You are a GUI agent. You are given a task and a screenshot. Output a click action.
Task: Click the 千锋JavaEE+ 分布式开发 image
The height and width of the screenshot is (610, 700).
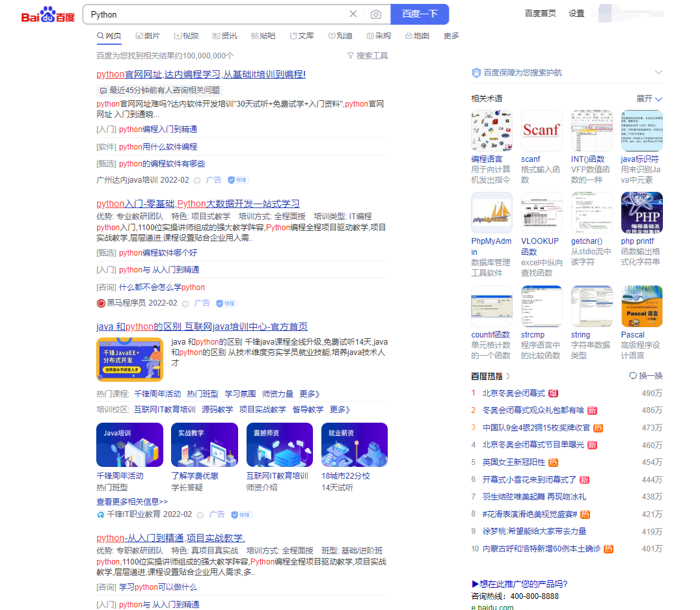click(x=129, y=360)
